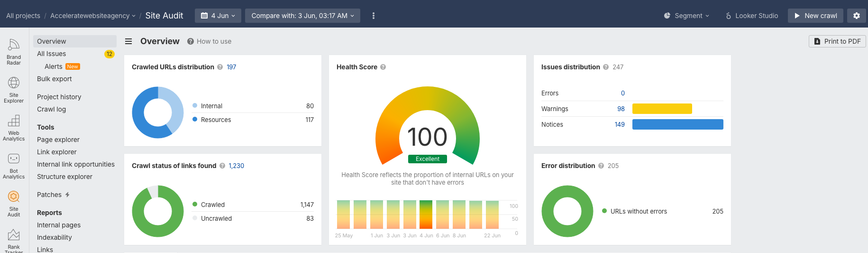Open Link explorer tool
This screenshot has width=868, height=253.
[x=57, y=152]
